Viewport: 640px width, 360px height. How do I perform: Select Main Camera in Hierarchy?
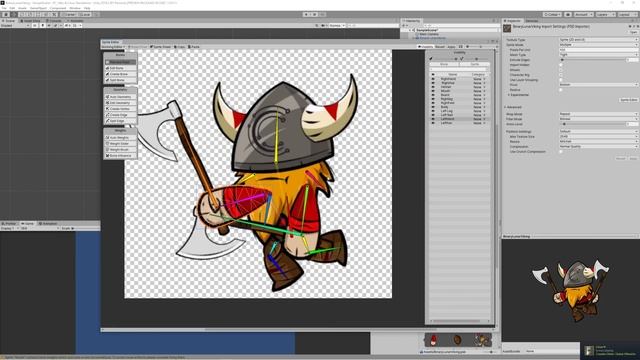(x=428, y=34)
